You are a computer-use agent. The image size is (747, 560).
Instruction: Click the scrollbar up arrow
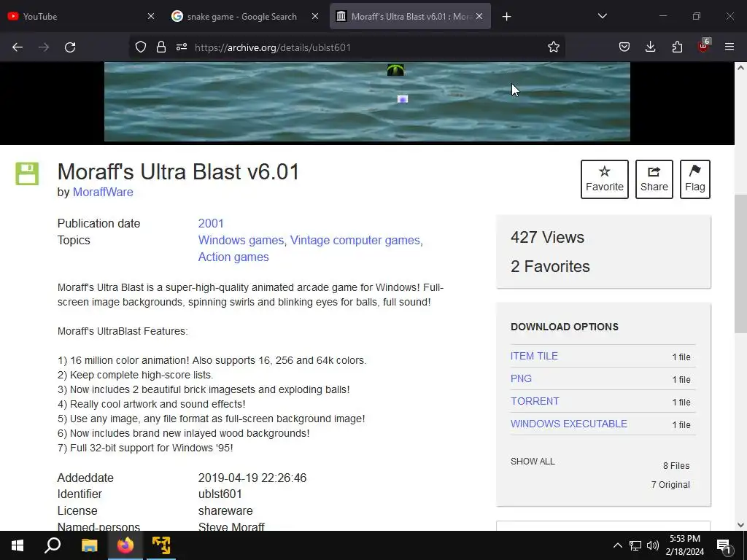740,68
